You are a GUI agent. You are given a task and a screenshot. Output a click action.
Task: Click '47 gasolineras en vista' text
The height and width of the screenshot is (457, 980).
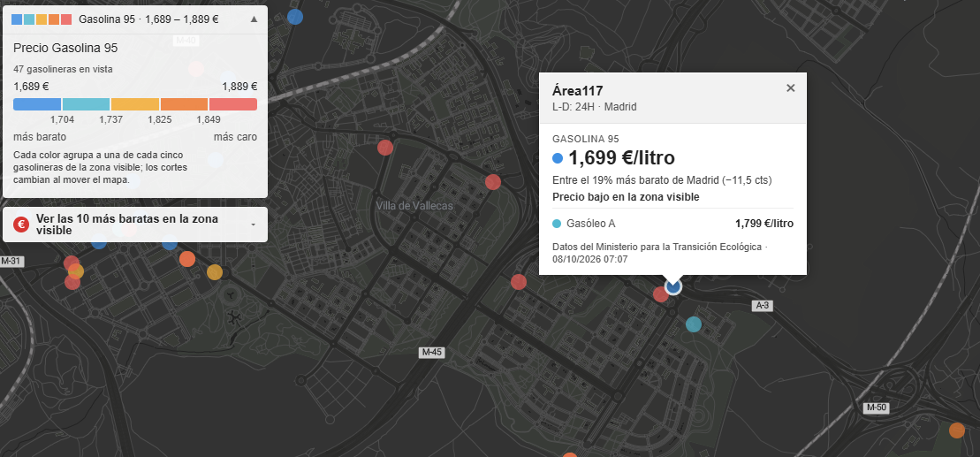tap(63, 70)
